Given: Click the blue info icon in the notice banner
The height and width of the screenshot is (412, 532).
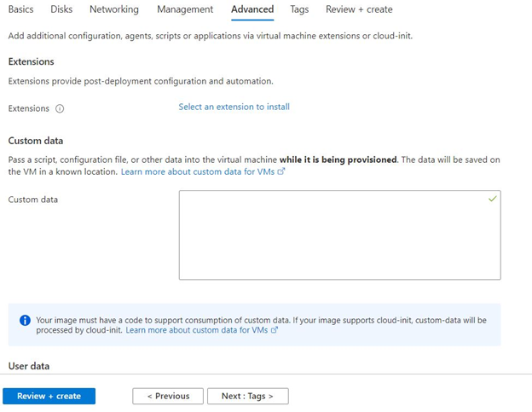Looking at the screenshot, I should [25, 321].
